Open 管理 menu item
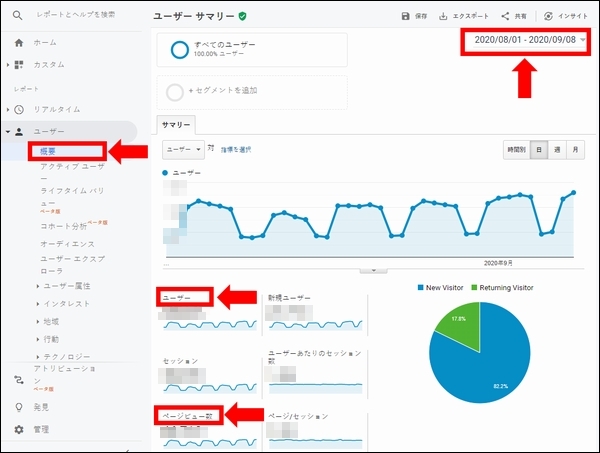This screenshot has height=453, width=600. (41, 429)
